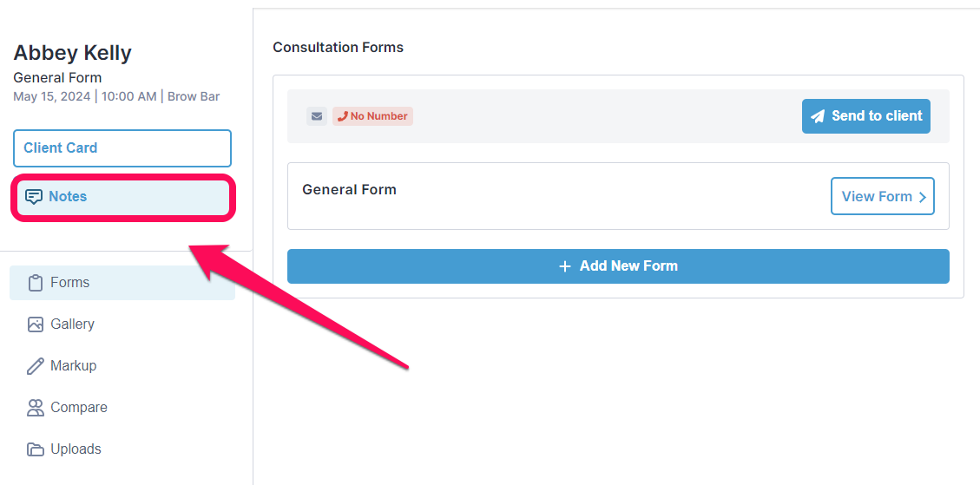This screenshot has height=485, width=980.
Task: Click the No Number badge
Action: point(372,116)
